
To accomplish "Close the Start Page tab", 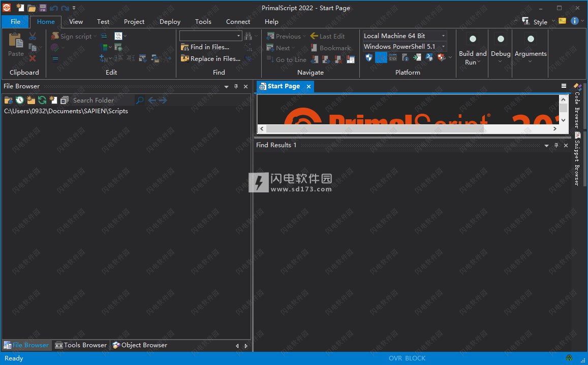I will click(308, 87).
